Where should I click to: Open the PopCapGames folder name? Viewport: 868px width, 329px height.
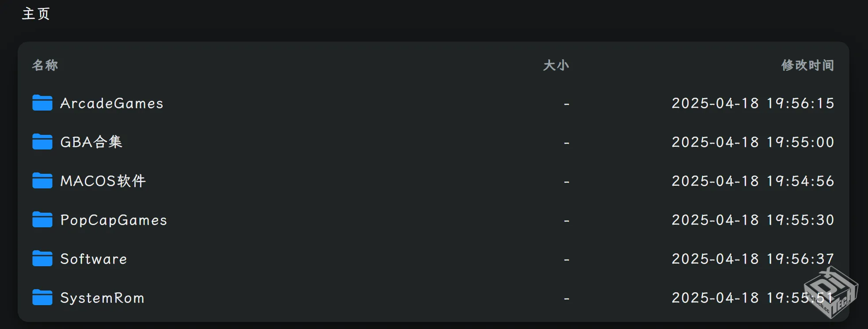(x=114, y=220)
